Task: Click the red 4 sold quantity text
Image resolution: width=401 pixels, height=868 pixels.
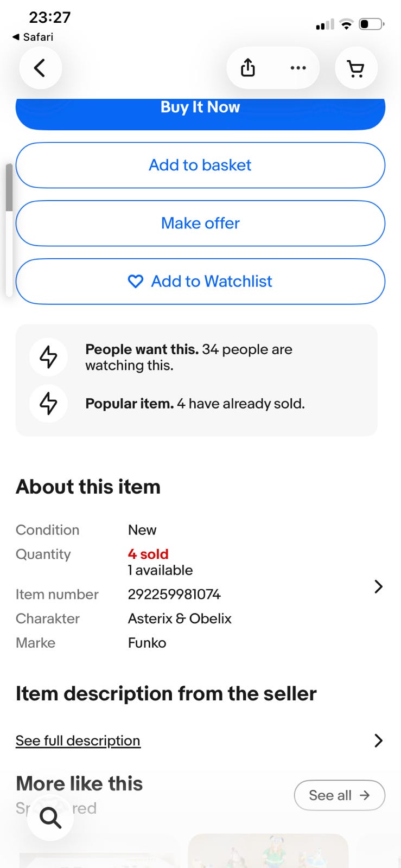Action: [x=148, y=554]
